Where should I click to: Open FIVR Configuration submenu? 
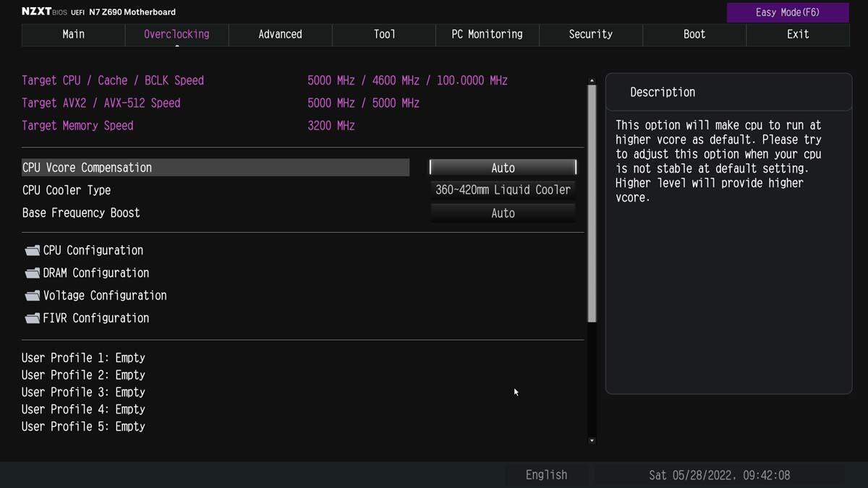96,317
